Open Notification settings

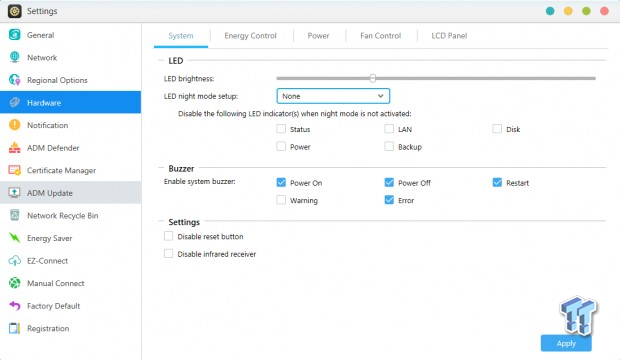pyautogui.click(x=70, y=125)
